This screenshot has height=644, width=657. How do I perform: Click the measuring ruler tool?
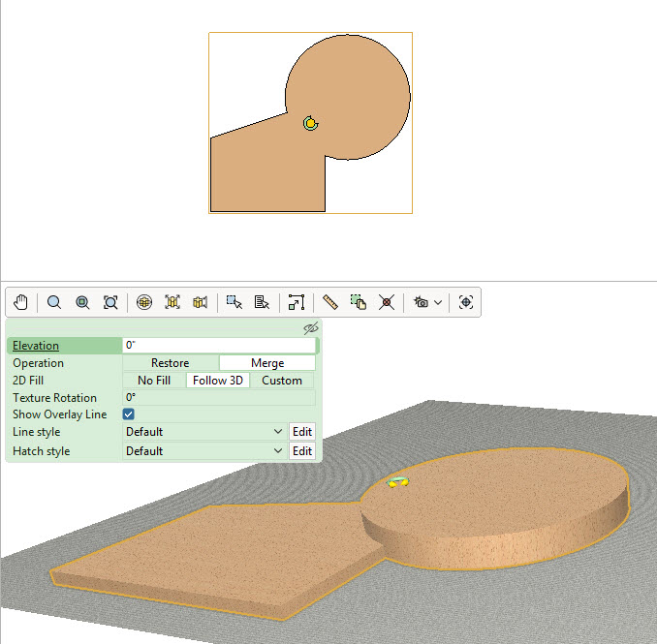(329, 302)
